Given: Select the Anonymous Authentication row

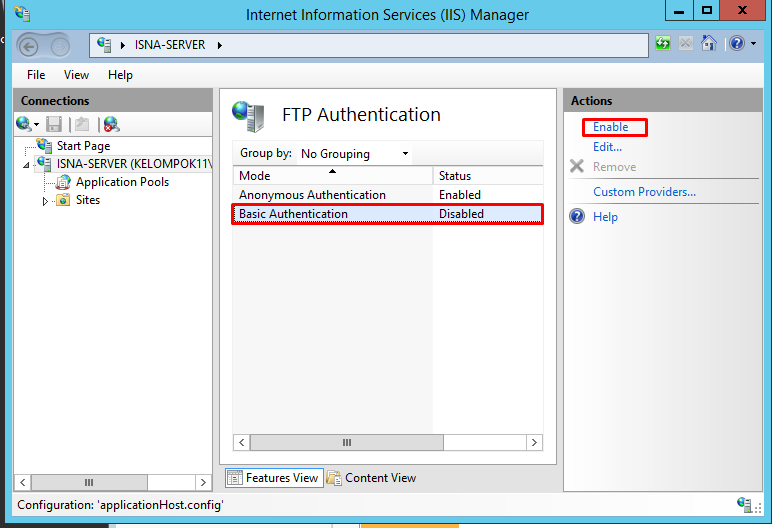Looking at the screenshot, I should click(x=388, y=195).
